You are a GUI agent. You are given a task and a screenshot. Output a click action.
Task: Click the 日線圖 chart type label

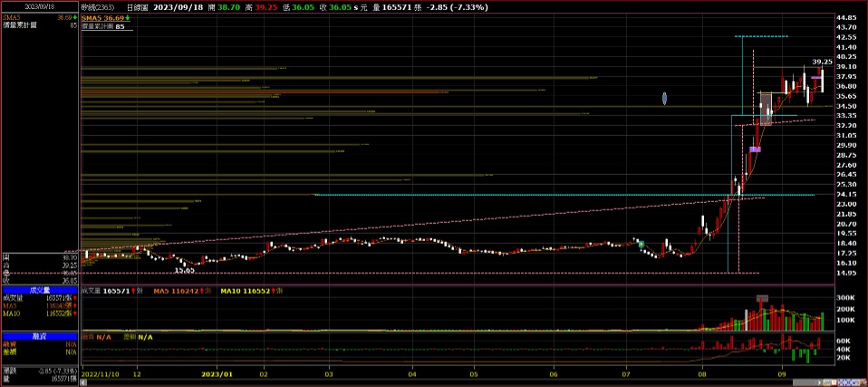(139, 6)
